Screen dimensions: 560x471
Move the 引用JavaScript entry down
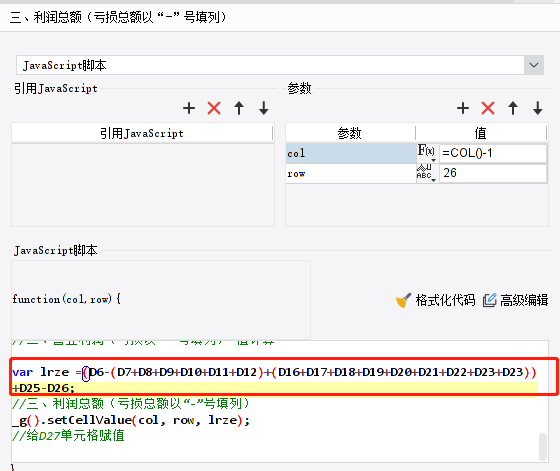point(264,108)
